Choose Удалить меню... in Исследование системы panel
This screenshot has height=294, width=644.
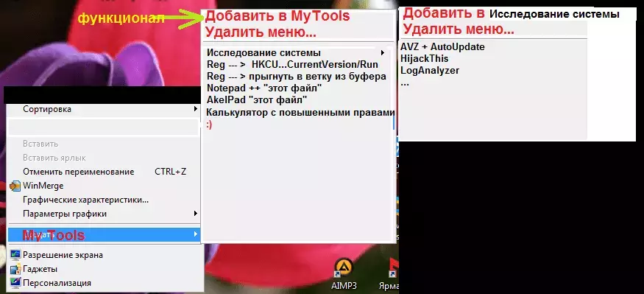click(458, 29)
